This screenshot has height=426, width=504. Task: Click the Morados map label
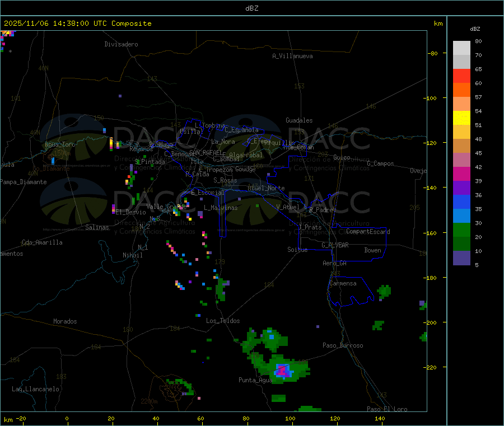coord(65,321)
